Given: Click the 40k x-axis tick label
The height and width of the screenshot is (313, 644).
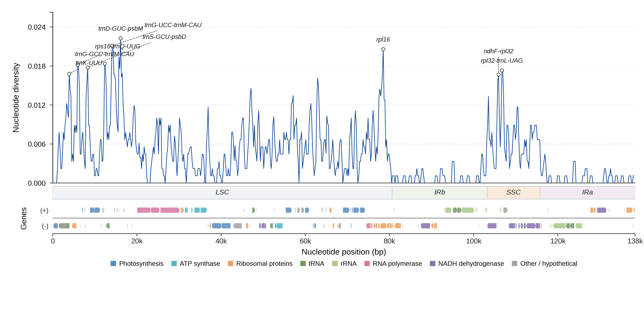Looking at the screenshot, I should 221,241.
